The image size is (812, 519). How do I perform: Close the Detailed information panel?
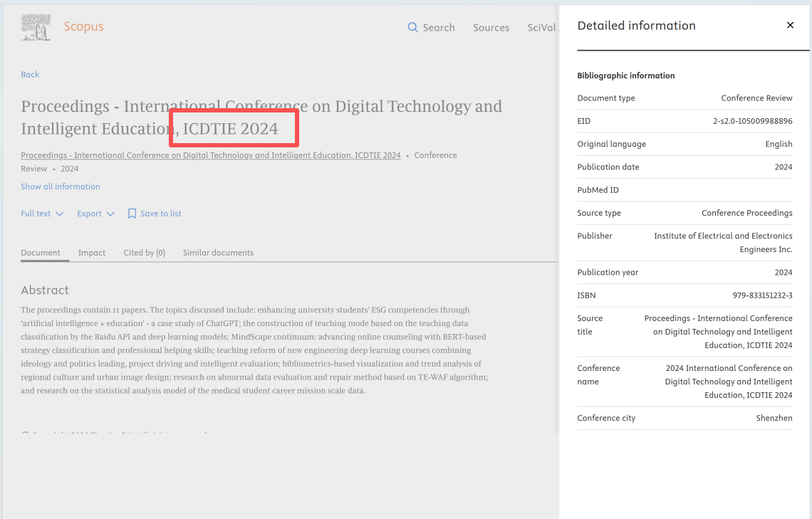pyautogui.click(x=790, y=26)
